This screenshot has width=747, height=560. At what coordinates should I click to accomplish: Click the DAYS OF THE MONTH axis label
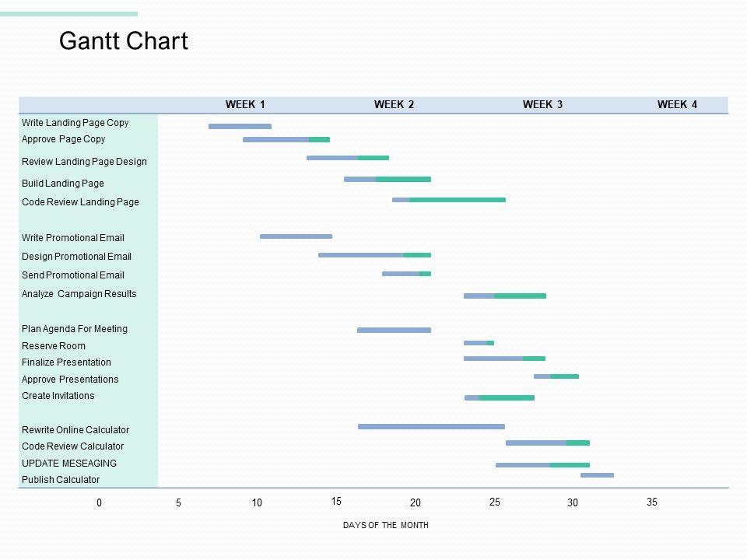click(385, 526)
